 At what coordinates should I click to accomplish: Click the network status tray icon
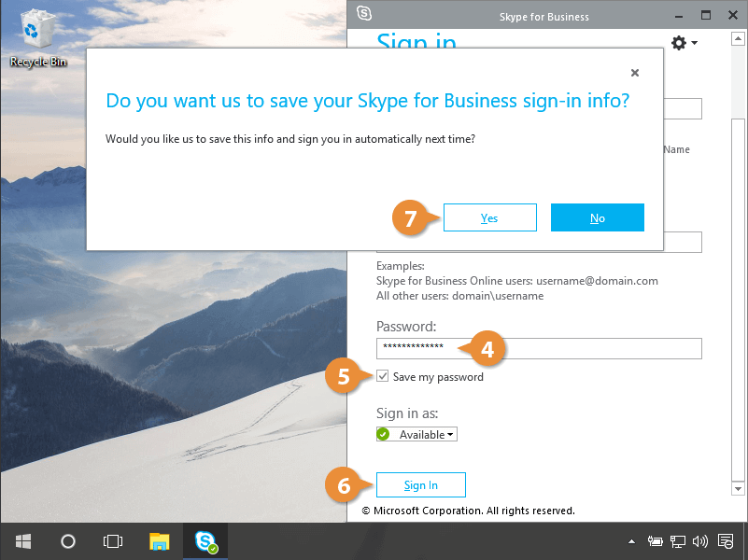(678, 541)
